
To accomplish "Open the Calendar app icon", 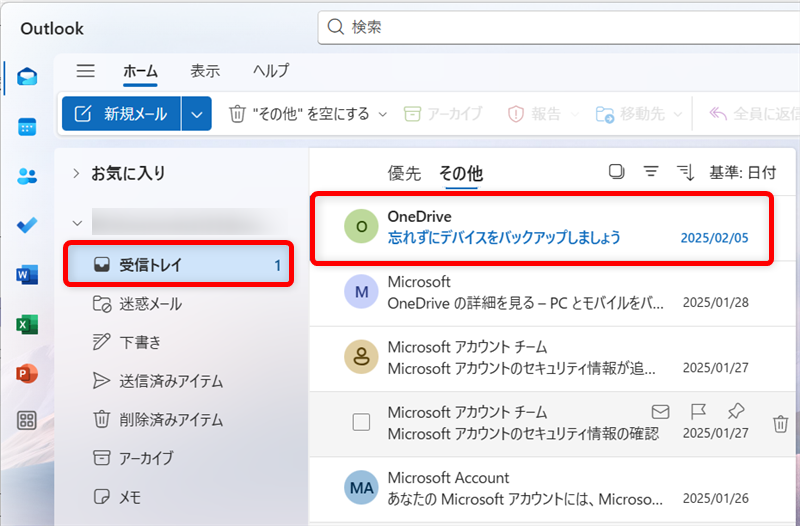I will pyautogui.click(x=27, y=127).
